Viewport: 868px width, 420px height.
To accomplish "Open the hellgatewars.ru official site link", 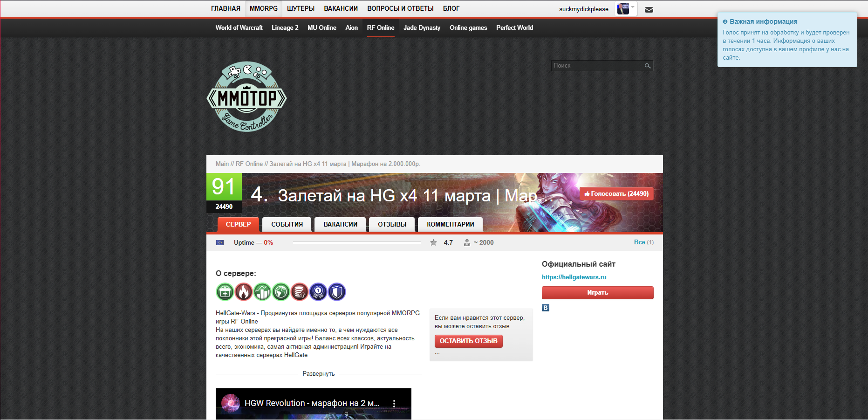I will [x=574, y=277].
